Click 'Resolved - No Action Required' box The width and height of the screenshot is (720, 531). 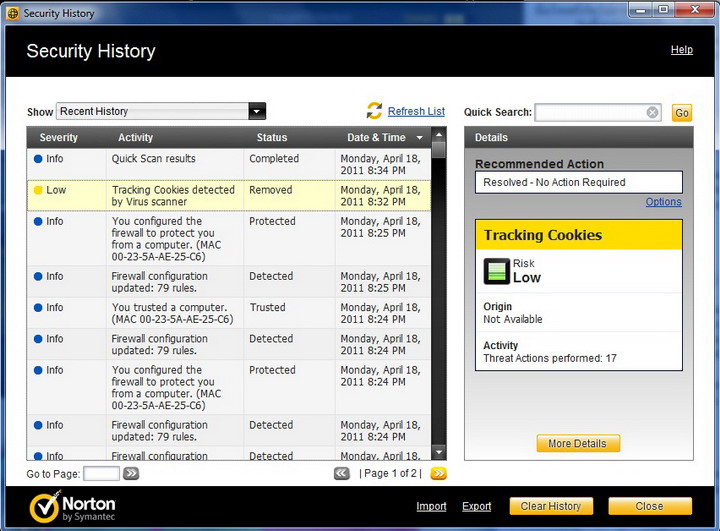click(579, 182)
